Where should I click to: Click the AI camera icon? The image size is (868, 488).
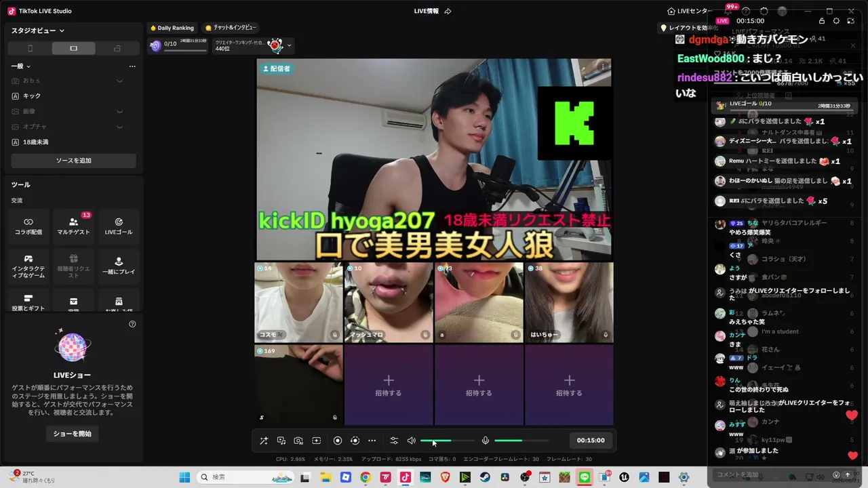click(298, 441)
